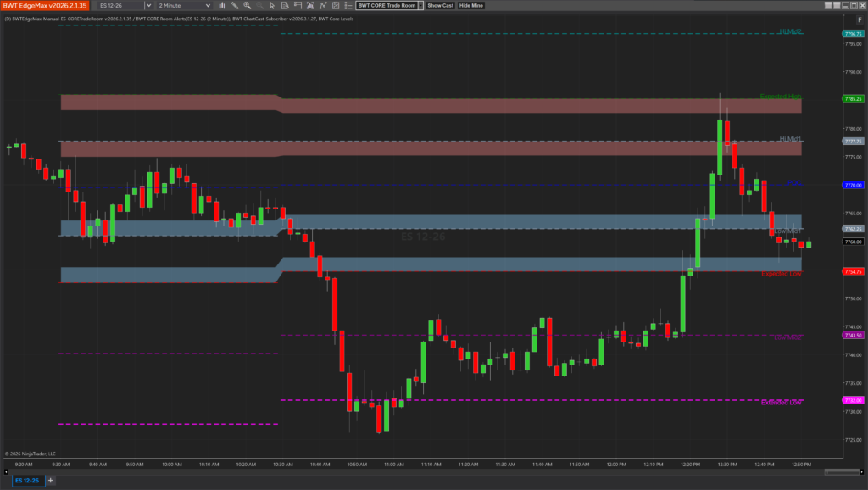This screenshot has width=868, height=490.
Task: Click the 9:30 AM time axis label
Action: tap(61, 464)
